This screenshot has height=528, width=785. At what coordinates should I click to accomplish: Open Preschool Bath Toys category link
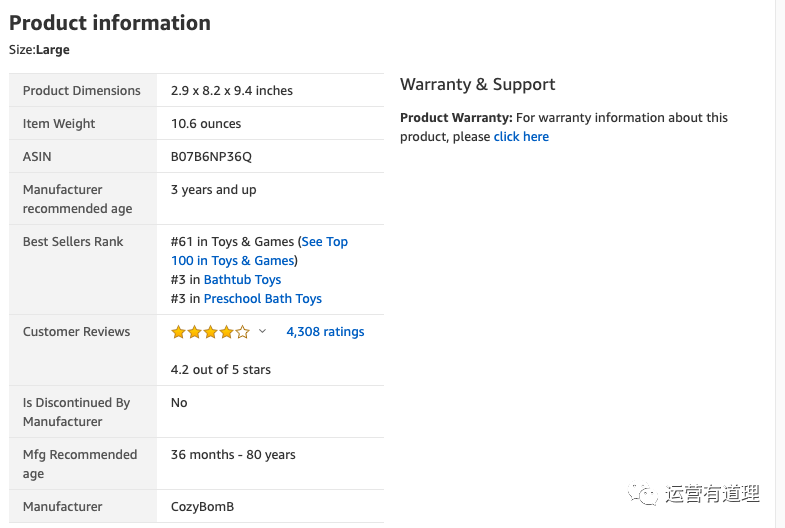[263, 299]
